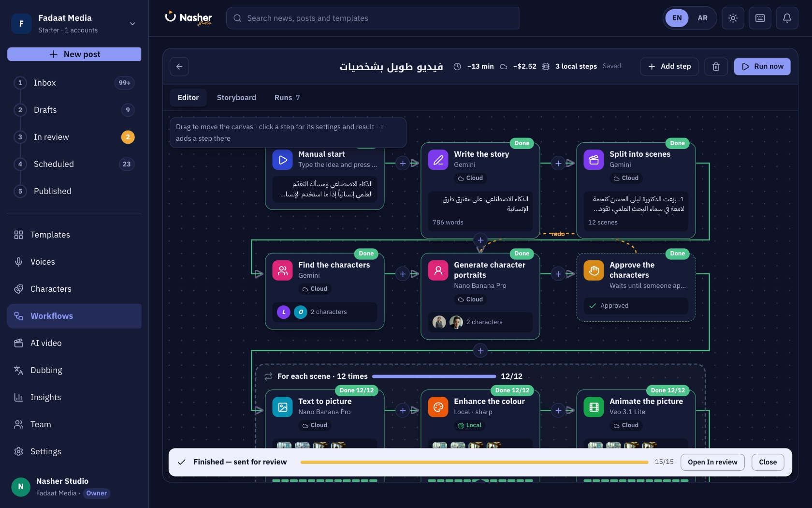Open Workflows in the sidebar
The width and height of the screenshot is (812, 508).
tap(74, 316)
